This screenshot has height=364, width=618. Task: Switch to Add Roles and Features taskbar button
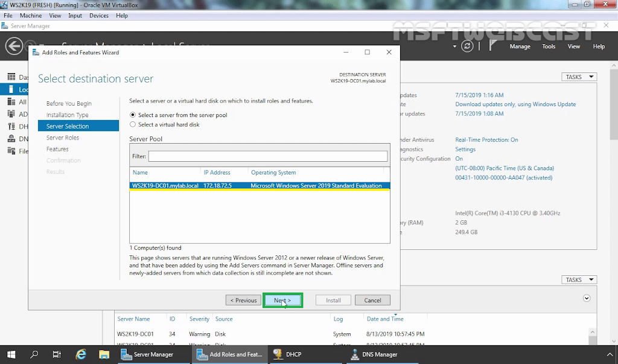point(229,354)
